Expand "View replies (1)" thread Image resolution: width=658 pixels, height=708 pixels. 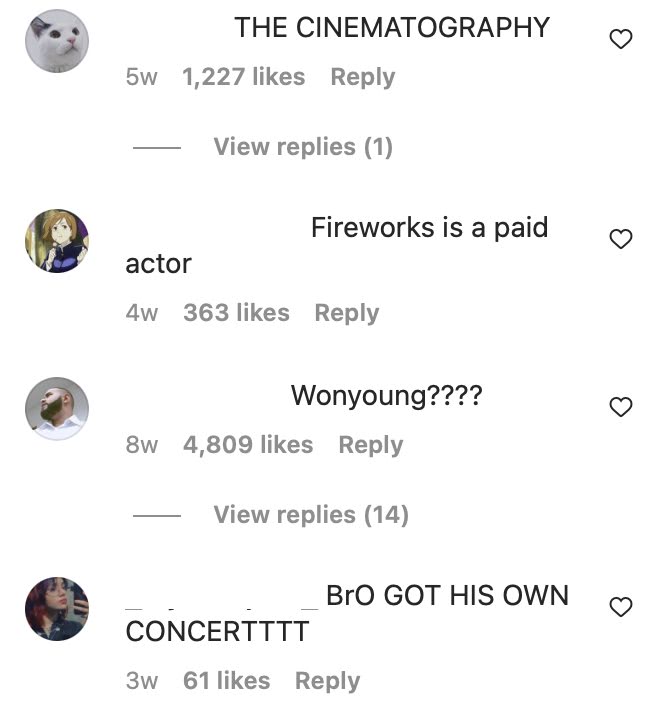[x=303, y=147]
